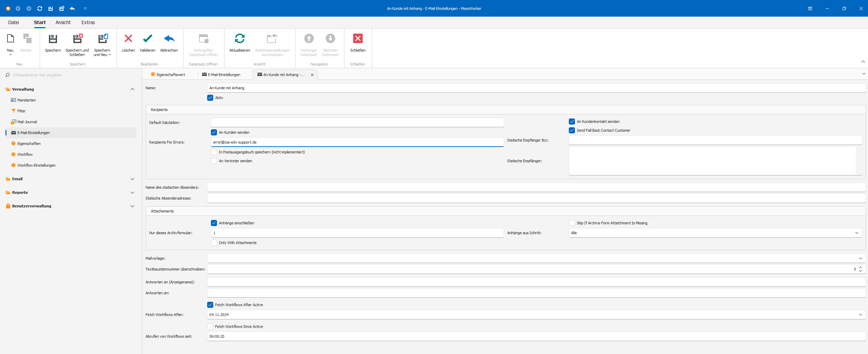Select Workflow-Einstellungen in the sidebar

point(36,165)
